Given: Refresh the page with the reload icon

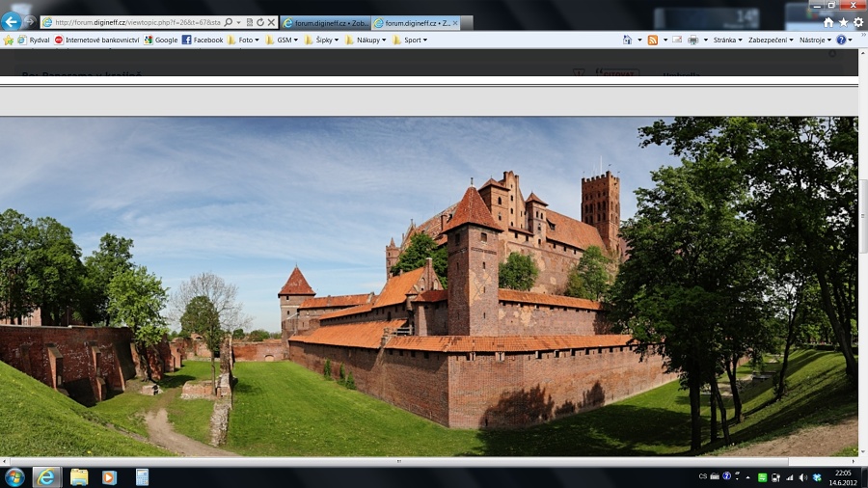Looking at the screenshot, I should (x=260, y=22).
